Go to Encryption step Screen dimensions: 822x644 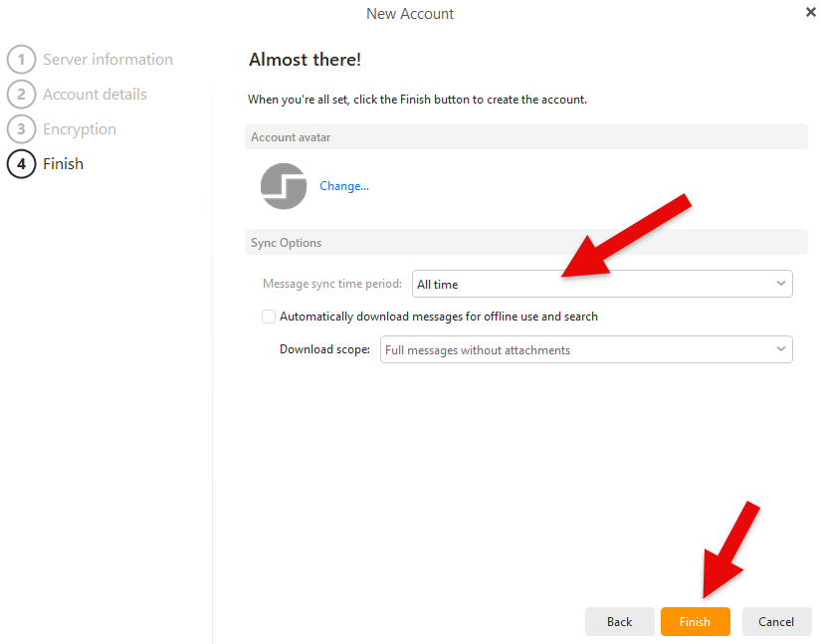coord(80,129)
